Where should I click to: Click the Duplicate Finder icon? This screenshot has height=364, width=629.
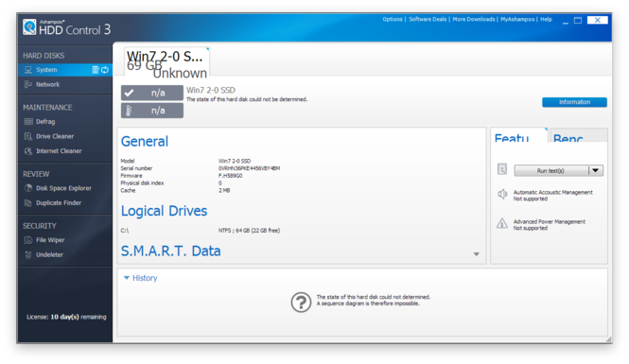click(x=28, y=203)
